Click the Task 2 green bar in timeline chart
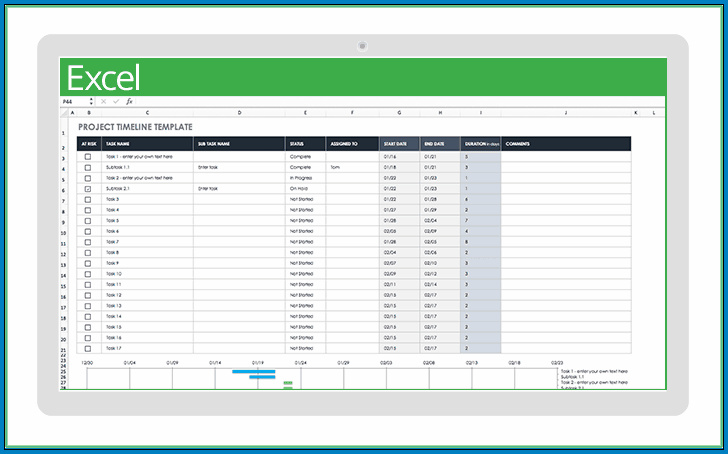 click(x=288, y=383)
